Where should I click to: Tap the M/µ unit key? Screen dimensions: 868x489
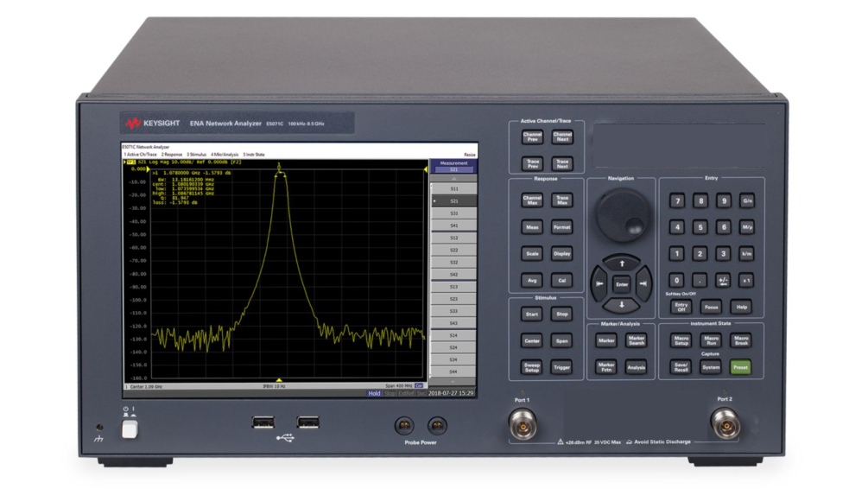[747, 227]
